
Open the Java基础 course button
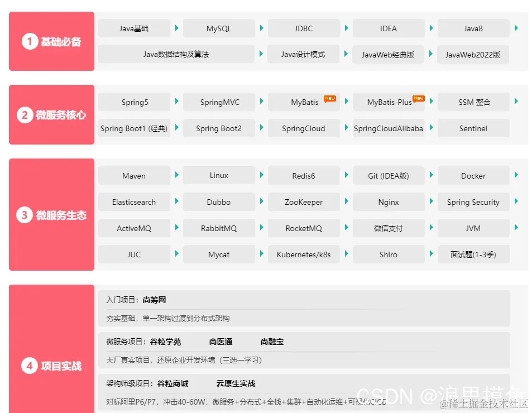pos(134,28)
